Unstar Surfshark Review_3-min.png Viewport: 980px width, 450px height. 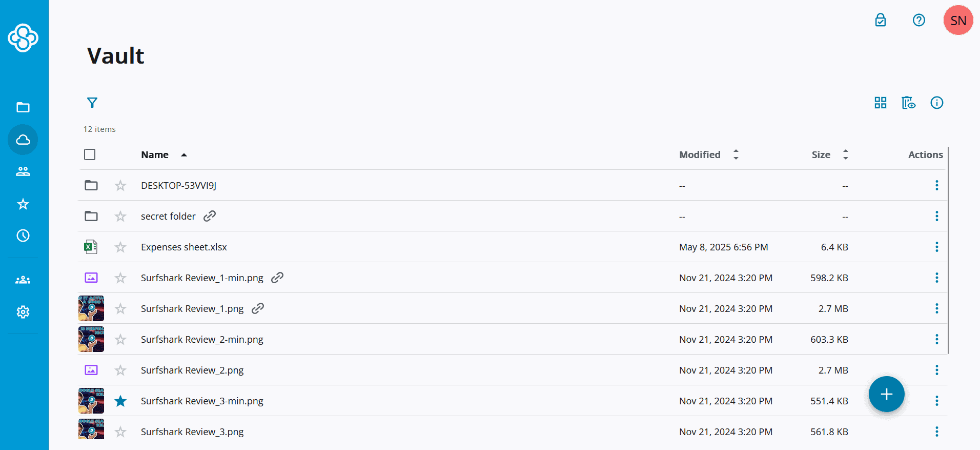pos(120,401)
